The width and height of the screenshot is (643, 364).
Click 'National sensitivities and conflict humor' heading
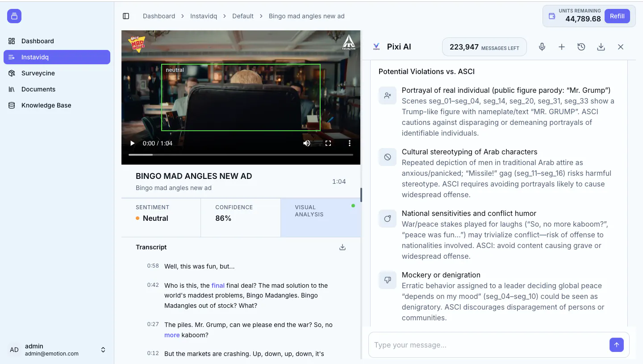coord(469,213)
